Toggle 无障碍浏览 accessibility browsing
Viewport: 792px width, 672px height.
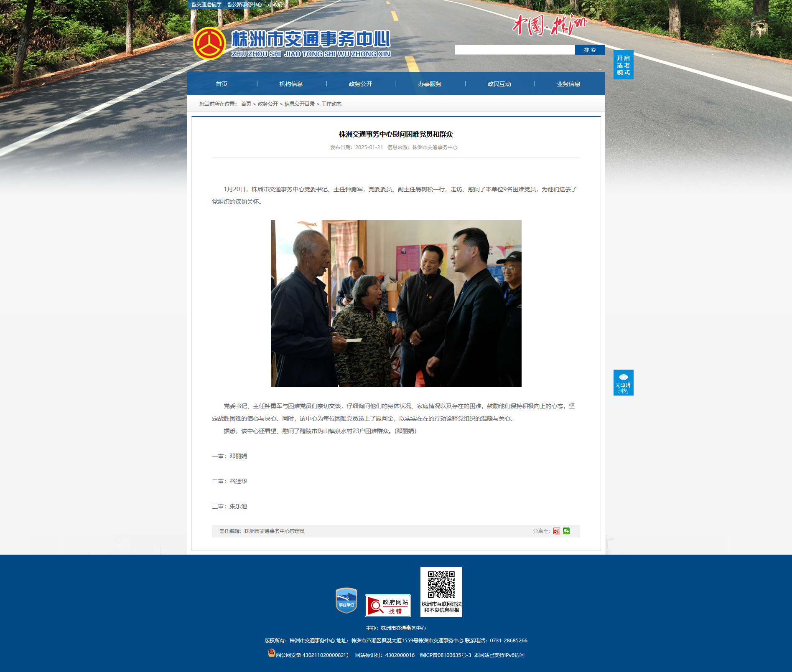pyautogui.click(x=623, y=383)
